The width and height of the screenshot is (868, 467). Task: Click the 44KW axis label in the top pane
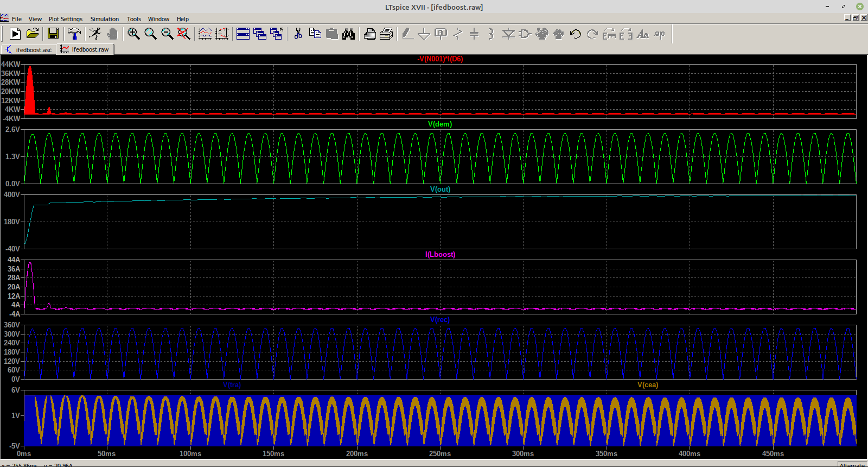point(11,64)
